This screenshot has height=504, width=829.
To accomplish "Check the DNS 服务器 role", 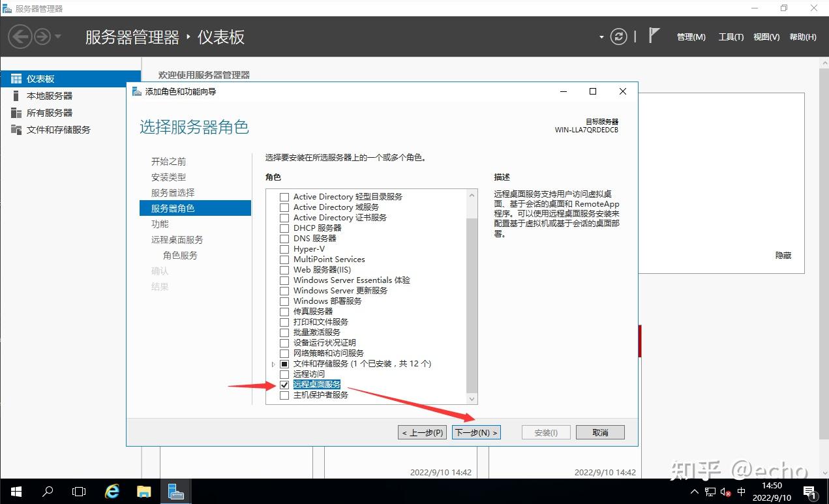I will (284, 239).
